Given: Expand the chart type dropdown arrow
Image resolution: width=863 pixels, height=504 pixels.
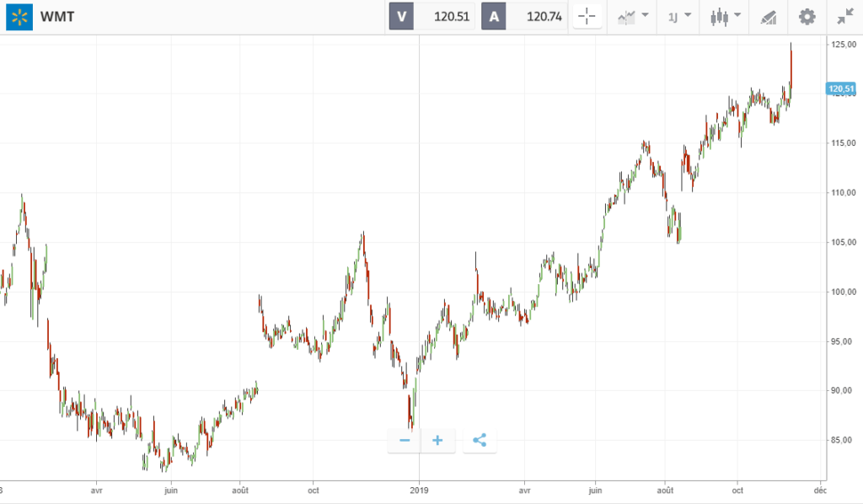Looking at the screenshot, I should [737, 15].
